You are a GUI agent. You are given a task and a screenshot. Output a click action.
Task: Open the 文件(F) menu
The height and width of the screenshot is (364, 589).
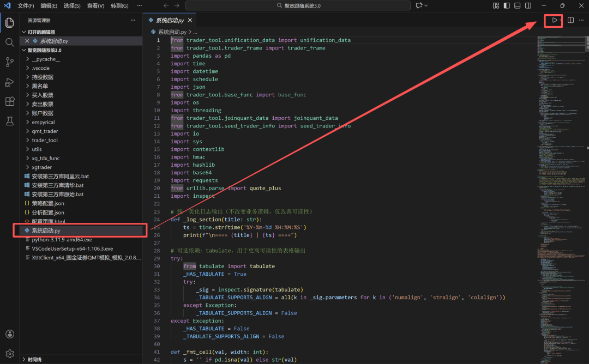26,5
